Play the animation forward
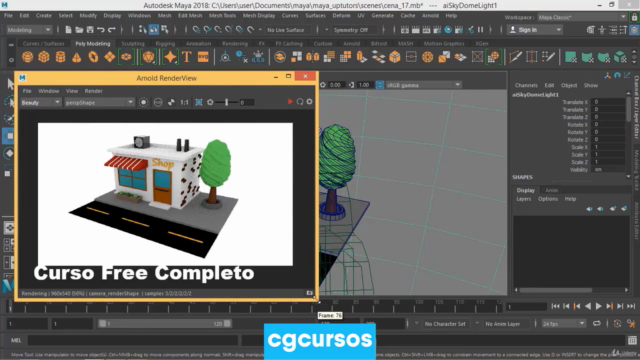640x360 pixels. 599,306
